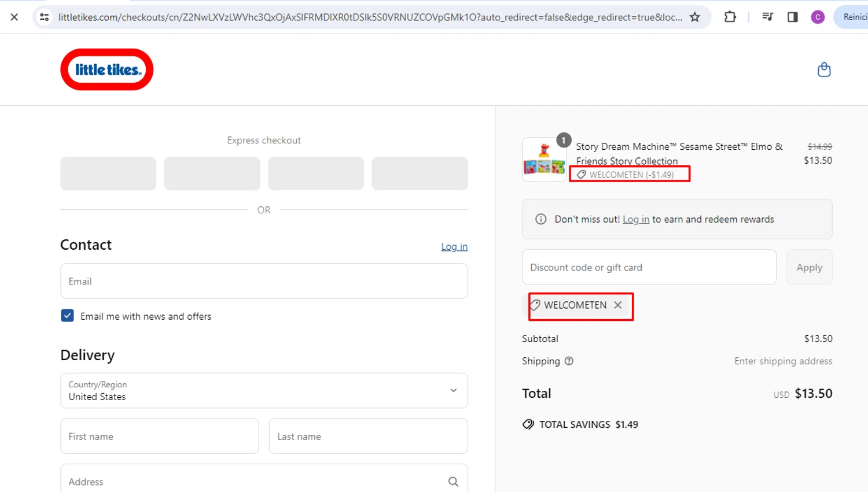868x492 pixels.
Task: Click the Little Tikes logo
Action: tap(107, 69)
